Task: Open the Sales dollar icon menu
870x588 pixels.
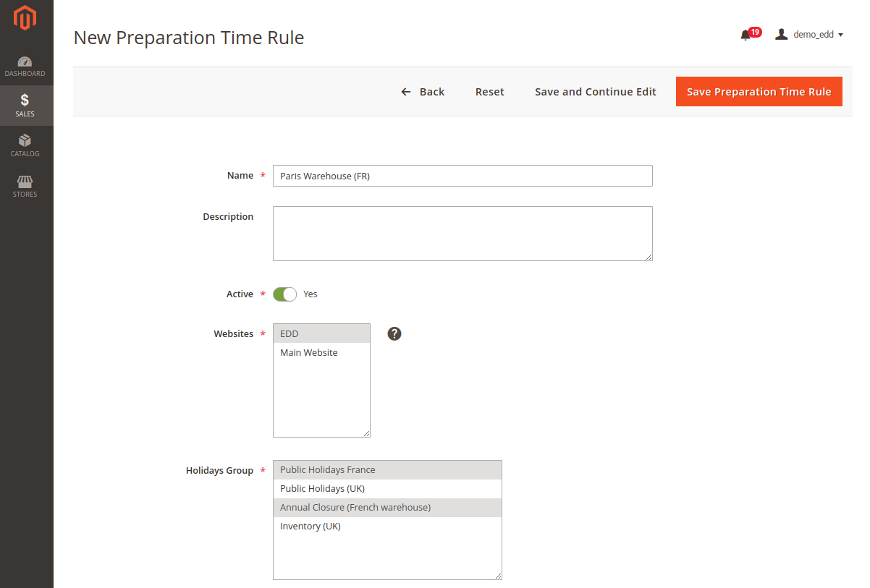Action: coord(25,106)
